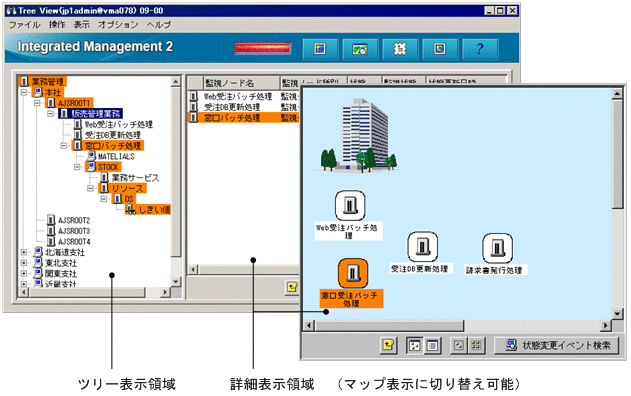Select 販売管理業務 in the tree
Viewport: 631px width, 396px height.
[x=91, y=113]
